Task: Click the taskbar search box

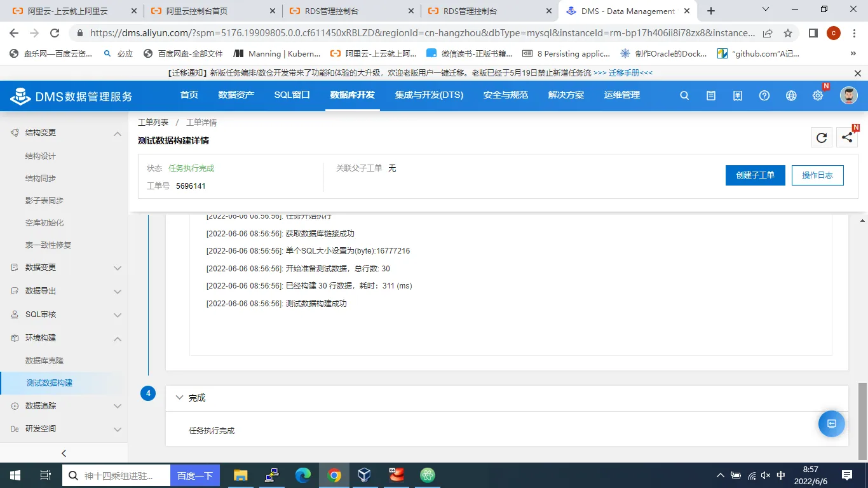Action: tap(116, 475)
